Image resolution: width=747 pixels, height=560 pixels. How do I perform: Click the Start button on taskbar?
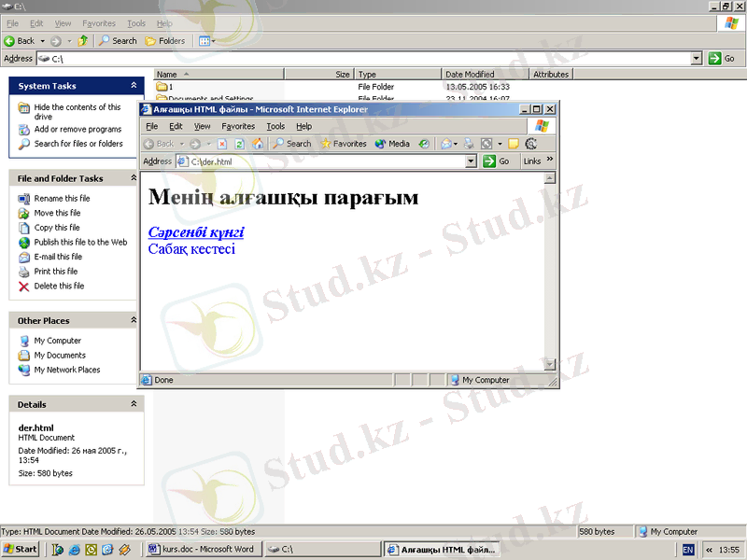coord(21,549)
